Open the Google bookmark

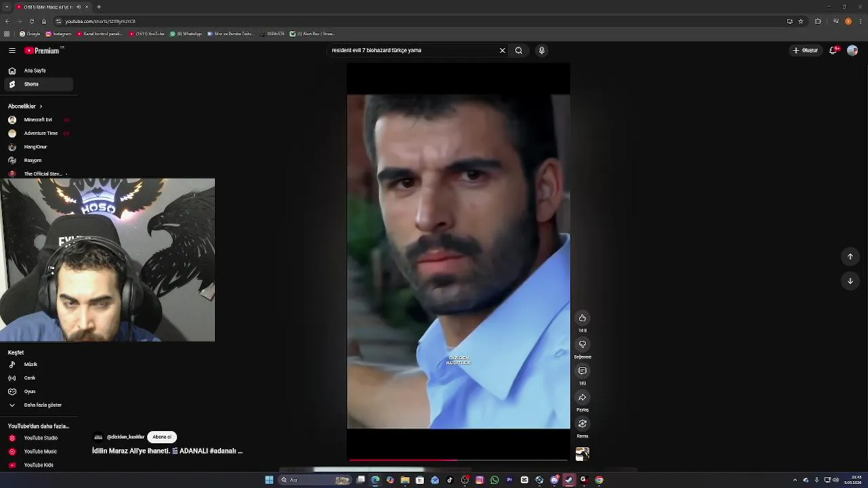click(x=30, y=34)
